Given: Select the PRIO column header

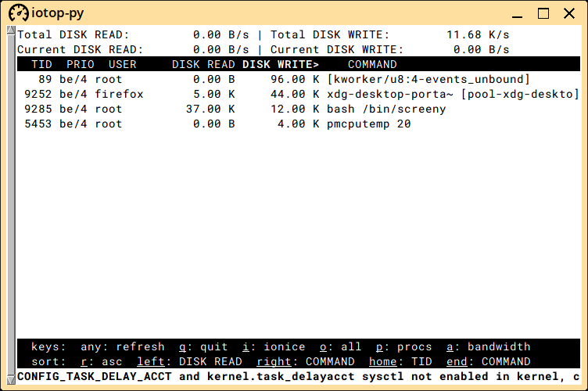Looking at the screenshot, I should coord(81,64).
